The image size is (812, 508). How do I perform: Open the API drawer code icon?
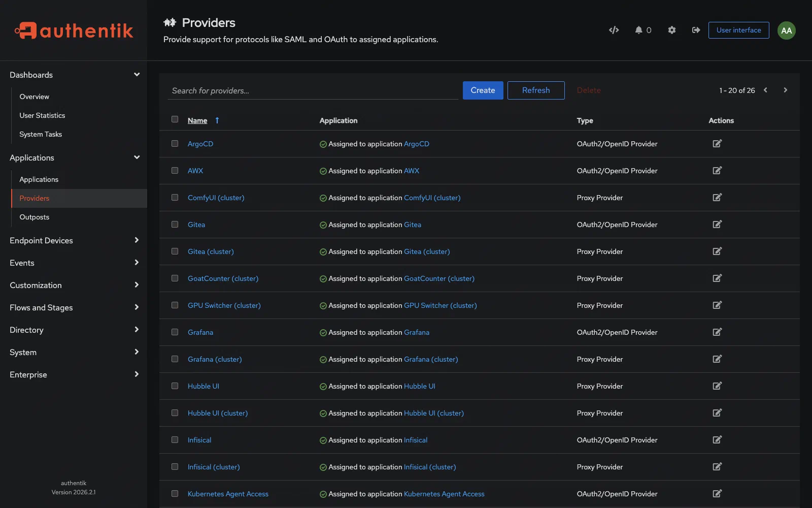pyautogui.click(x=614, y=30)
